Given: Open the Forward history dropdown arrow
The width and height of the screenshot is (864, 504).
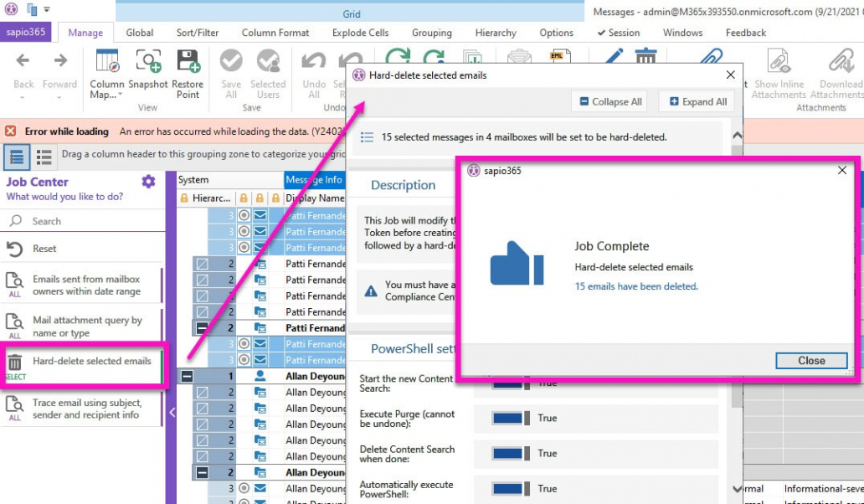Looking at the screenshot, I should (60, 97).
